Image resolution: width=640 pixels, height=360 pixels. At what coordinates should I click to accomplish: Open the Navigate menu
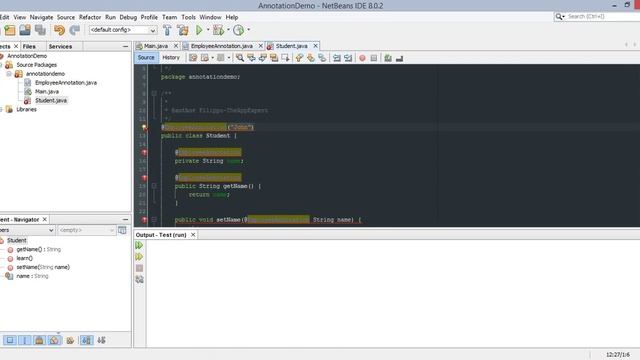(41, 17)
